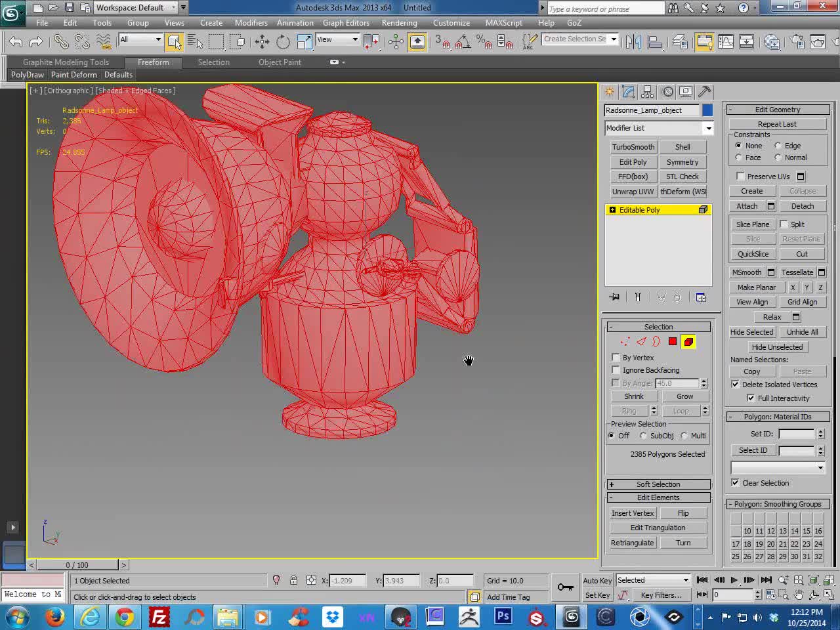The width and height of the screenshot is (840, 630).
Task: Select the Polygon sub-object level icon
Action: (x=673, y=341)
